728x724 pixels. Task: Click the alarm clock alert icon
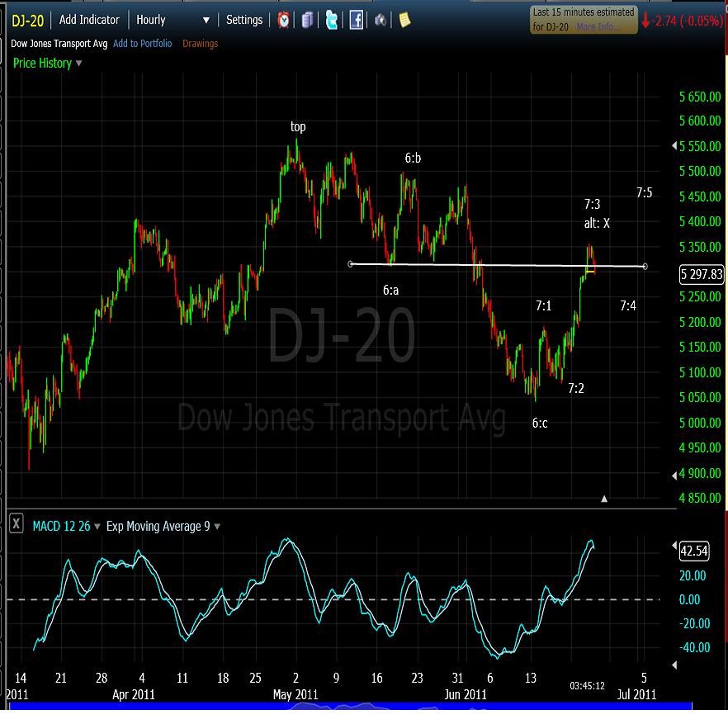(x=283, y=20)
